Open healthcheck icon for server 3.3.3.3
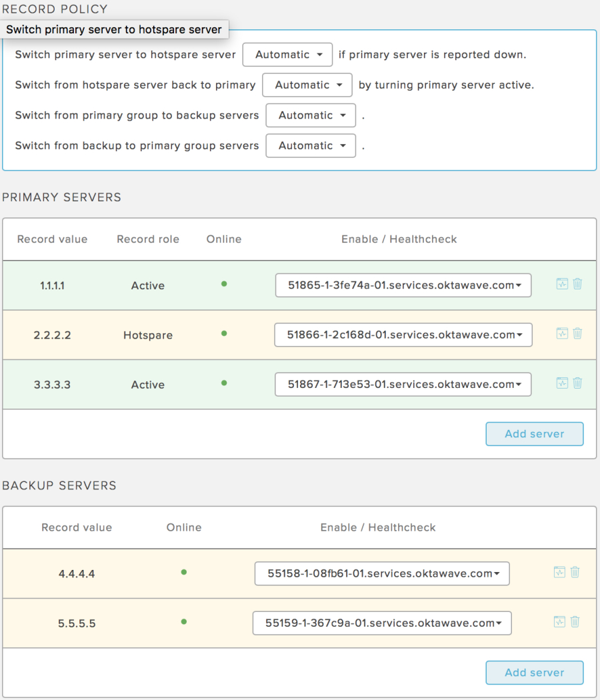The height and width of the screenshot is (700, 600). 562,383
